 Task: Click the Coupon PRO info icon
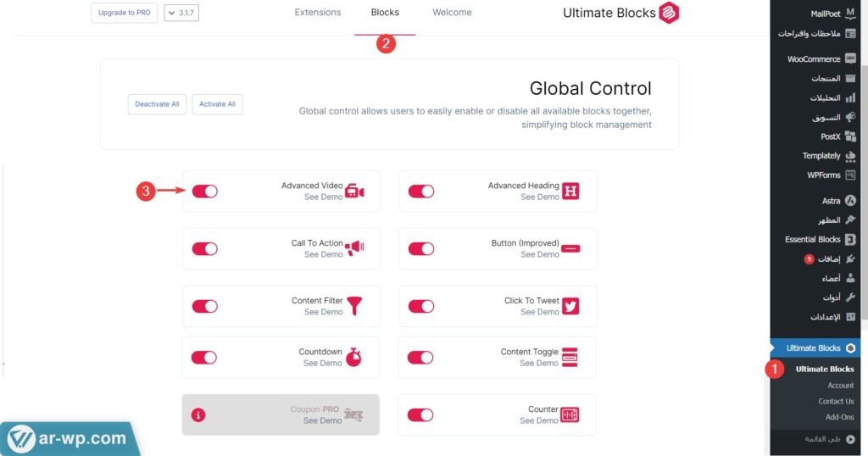click(x=198, y=415)
